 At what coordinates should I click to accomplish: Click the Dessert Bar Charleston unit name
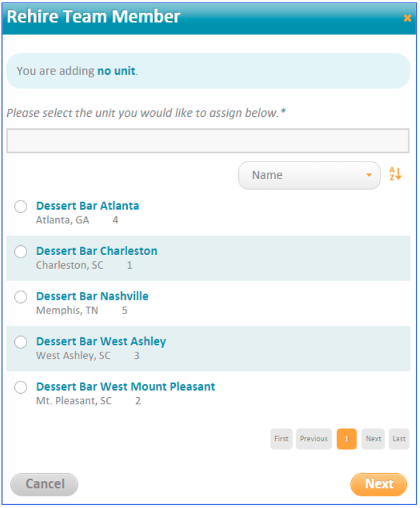point(97,251)
